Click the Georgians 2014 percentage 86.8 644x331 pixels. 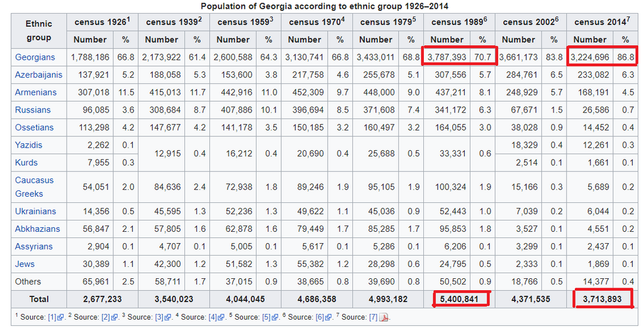point(626,57)
